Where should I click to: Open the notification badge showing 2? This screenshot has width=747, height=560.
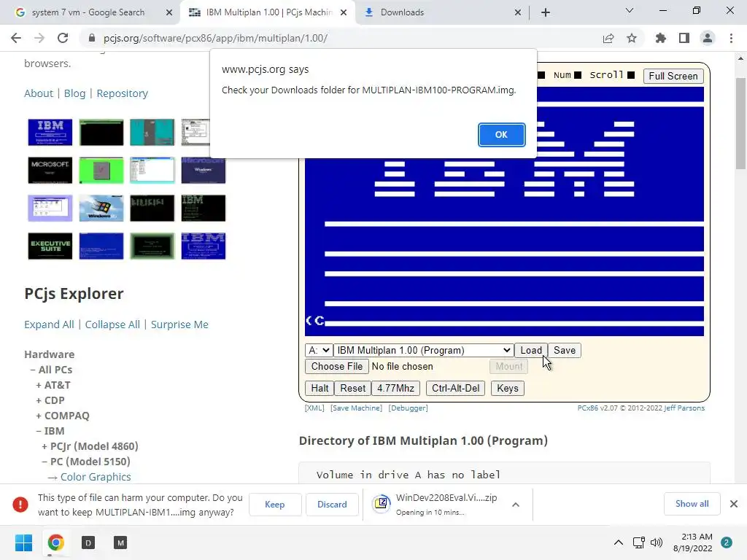click(x=727, y=542)
